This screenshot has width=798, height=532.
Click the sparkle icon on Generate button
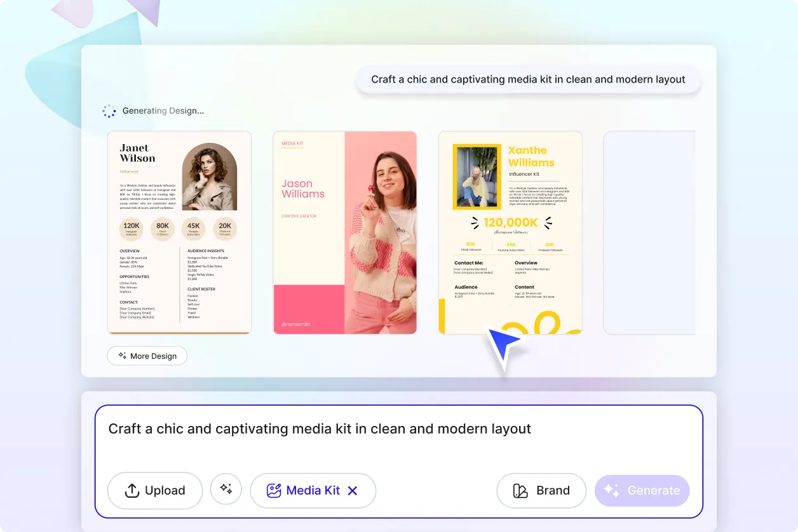coord(611,491)
